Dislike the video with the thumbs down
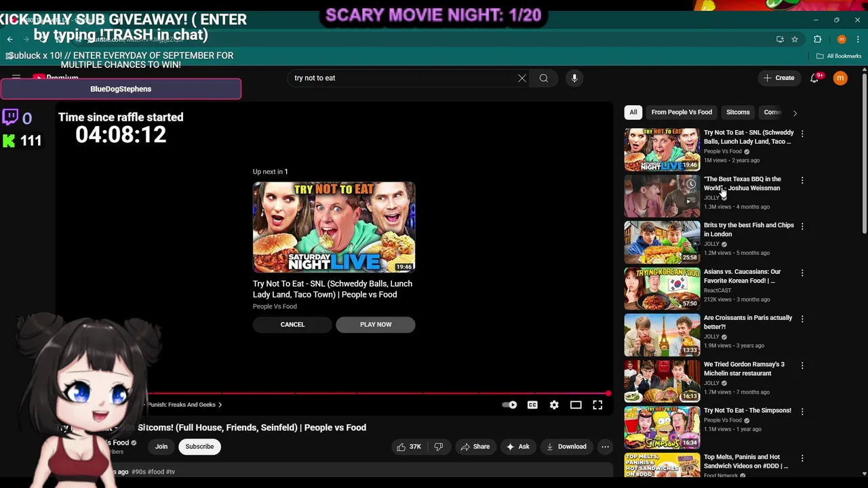The width and height of the screenshot is (868, 488). point(439,447)
